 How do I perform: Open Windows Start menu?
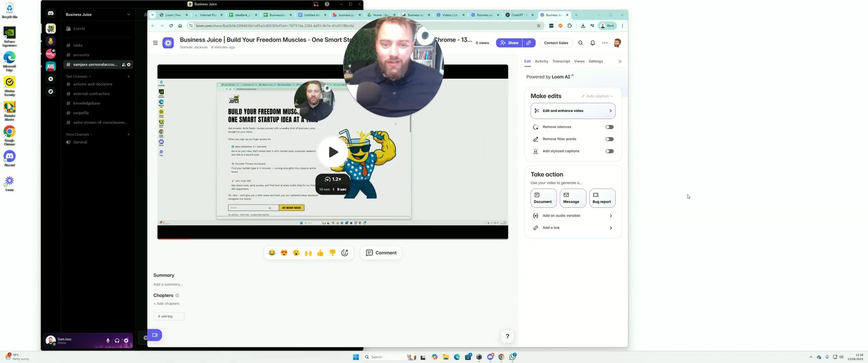coord(356,357)
